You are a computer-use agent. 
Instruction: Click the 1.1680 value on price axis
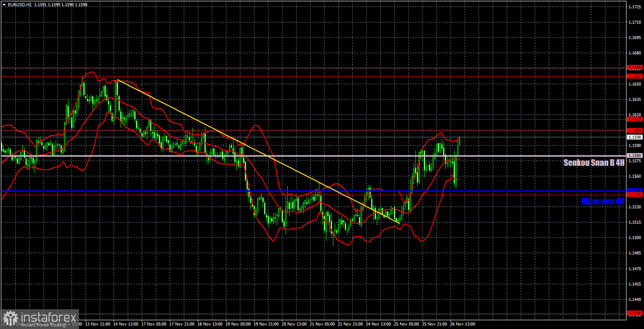pyautogui.click(x=635, y=53)
